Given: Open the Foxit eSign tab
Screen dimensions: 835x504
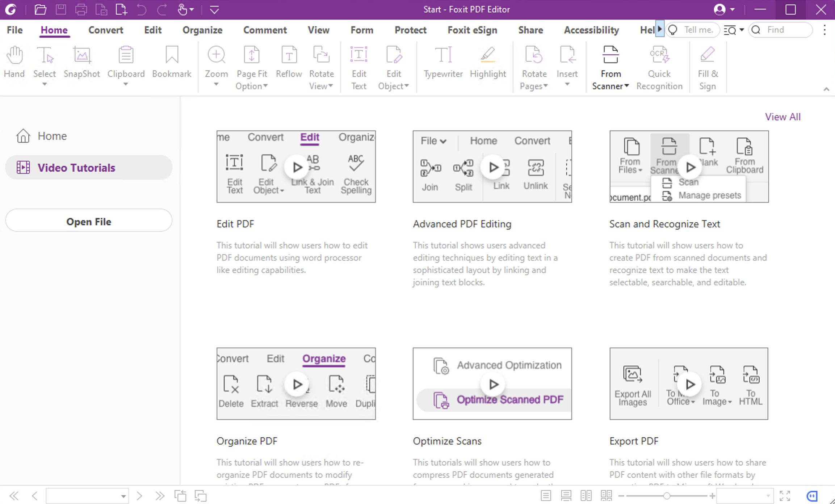Looking at the screenshot, I should pos(473,30).
